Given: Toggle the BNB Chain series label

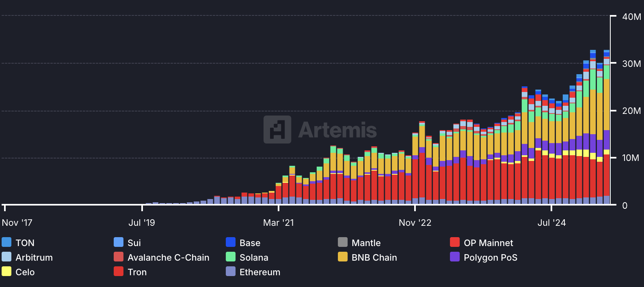Looking at the screenshot, I should pos(374,257).
